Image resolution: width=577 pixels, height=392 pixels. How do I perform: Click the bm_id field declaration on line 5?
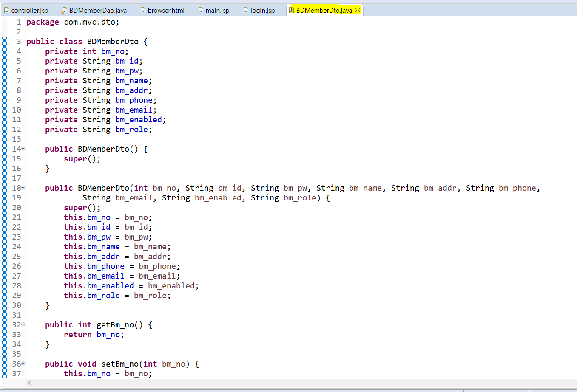pyautogui.click(x=94, y=61)
